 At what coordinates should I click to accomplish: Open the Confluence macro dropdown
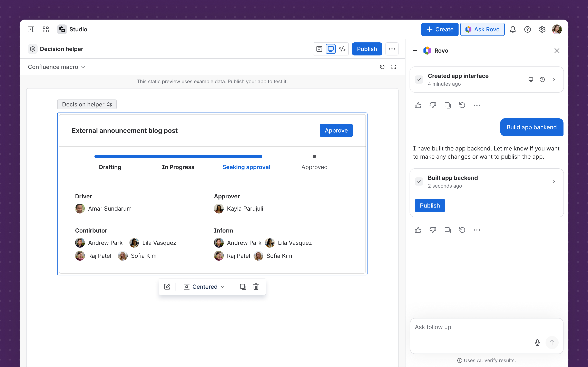(57, 67)
